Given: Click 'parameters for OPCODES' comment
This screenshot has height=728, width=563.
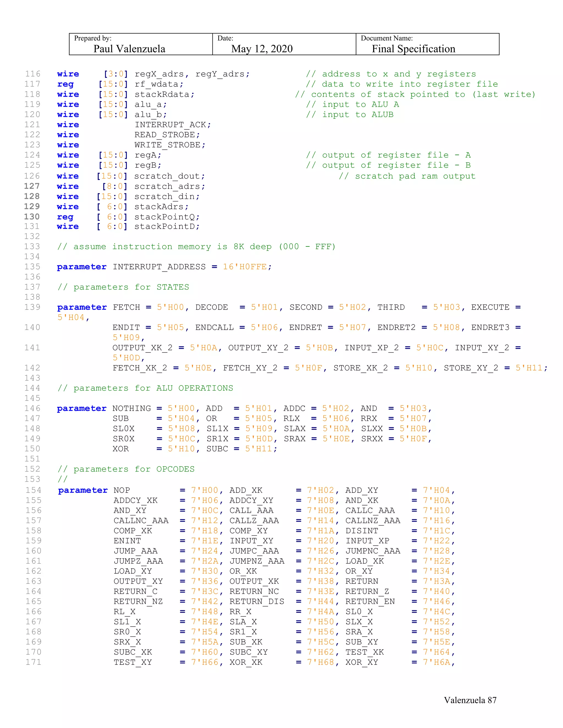Looking at the screenshot, I should click(x=126, y=469).
